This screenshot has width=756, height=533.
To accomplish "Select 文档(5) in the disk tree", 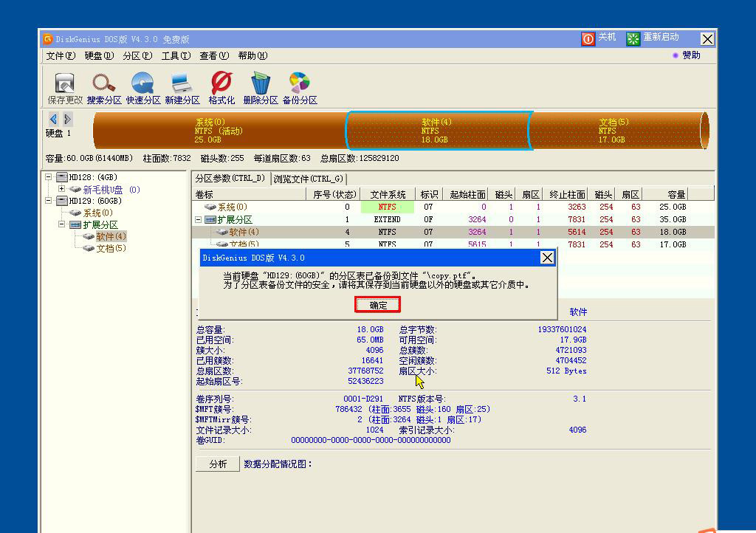I will click(111, 249).
